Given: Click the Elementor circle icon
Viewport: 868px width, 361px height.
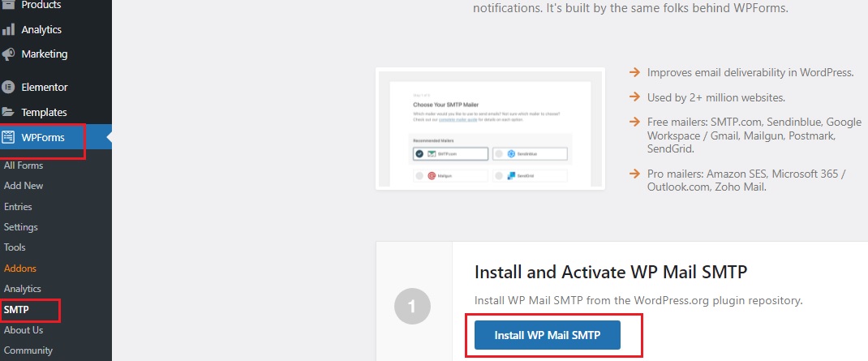Looking at the screenshot, I should pyautogui.click(x=8, y=87).
